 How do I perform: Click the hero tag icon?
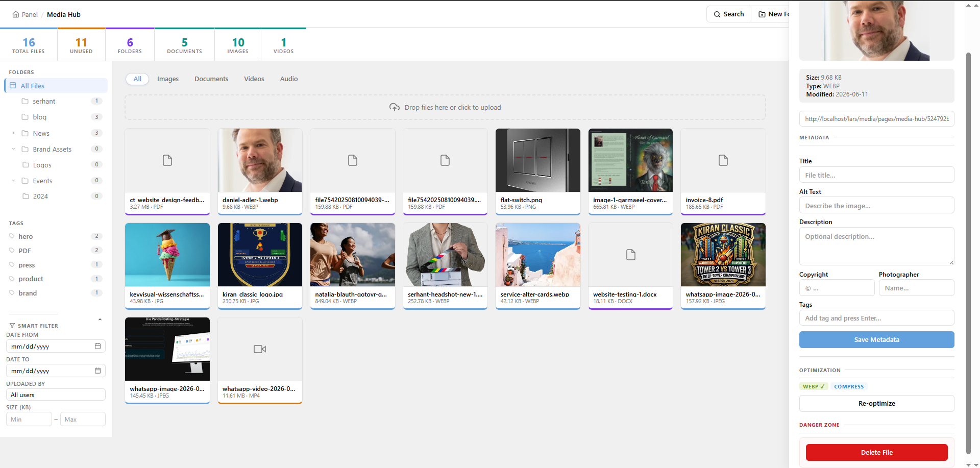pos(12,236)
